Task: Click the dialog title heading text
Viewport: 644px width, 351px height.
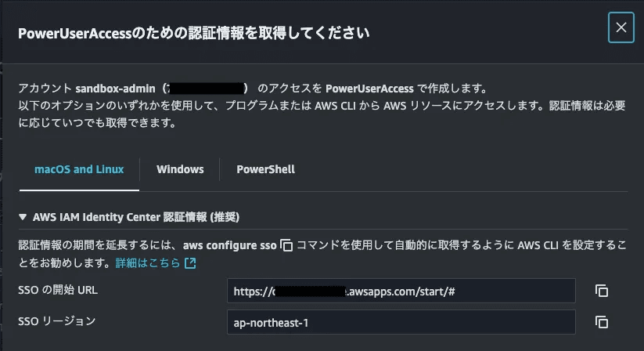Action: click(x=193, y=33)
